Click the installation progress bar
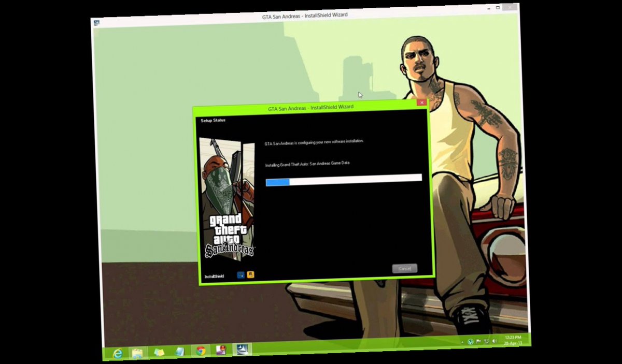This screenshot has height=364, width=622. click(x=344, y=179)
